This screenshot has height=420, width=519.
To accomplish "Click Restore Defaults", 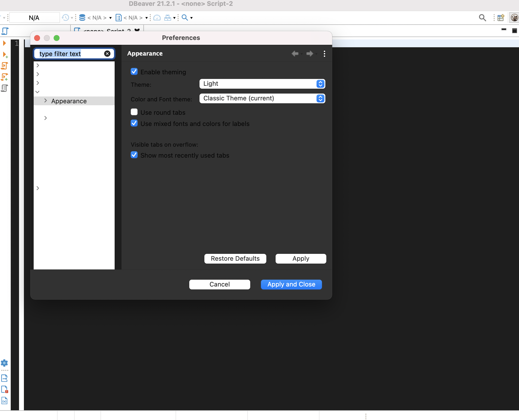I will pos(235,258).
